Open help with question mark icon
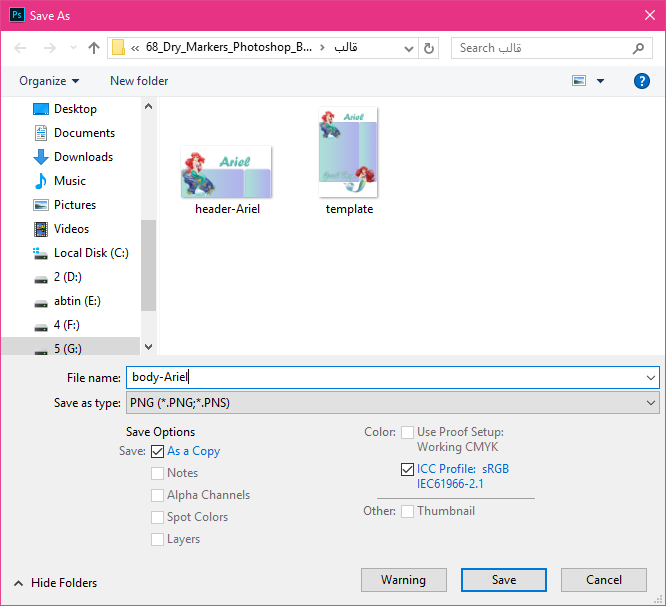Screen dimensions: 666x606 click(x=641, y=81)
